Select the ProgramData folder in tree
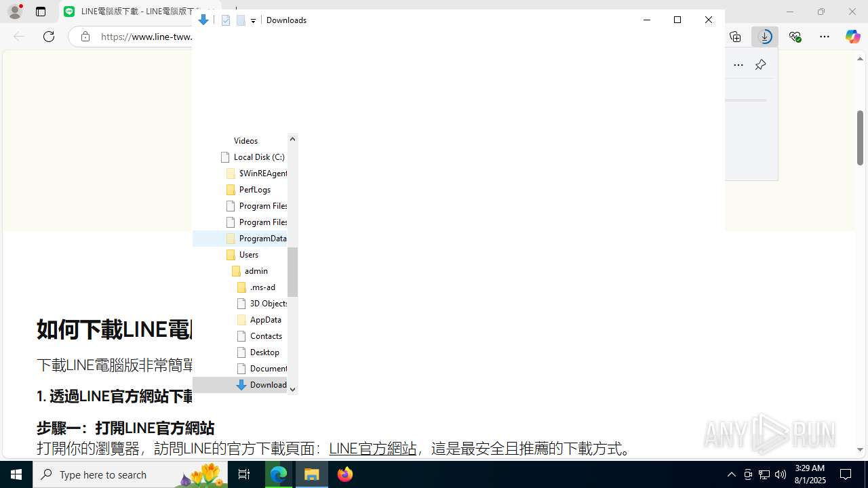The height and width of the screenshot is (488, 868). [263, 239]
